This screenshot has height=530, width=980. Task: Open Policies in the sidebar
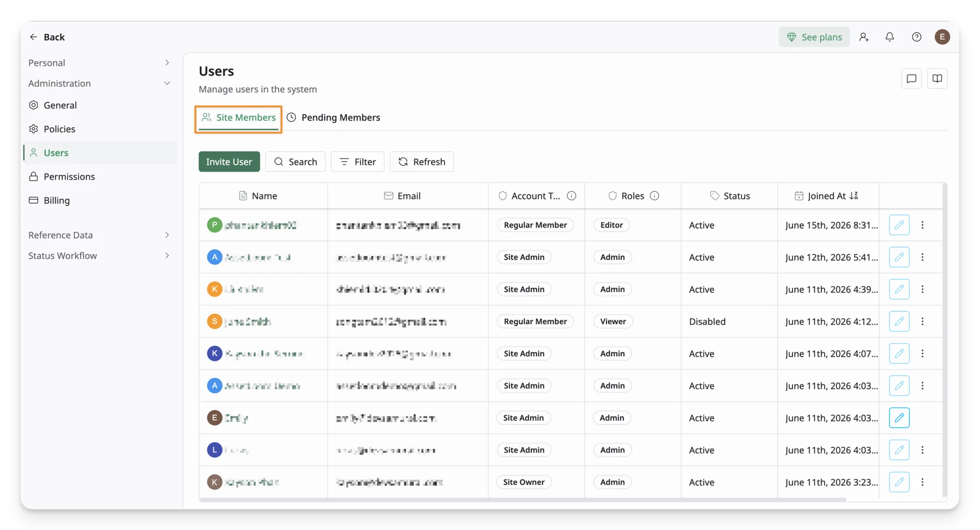(x=101, y=129)
